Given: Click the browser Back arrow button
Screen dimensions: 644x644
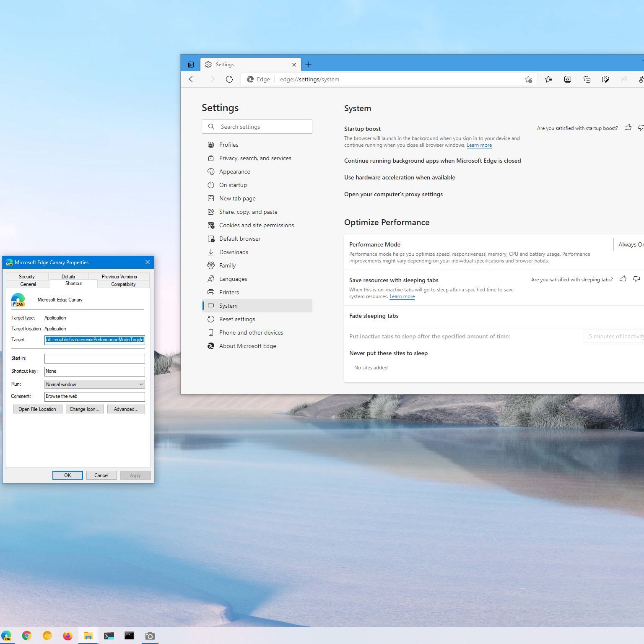Looking at the screenshot, I should click(x=192, y=79).
